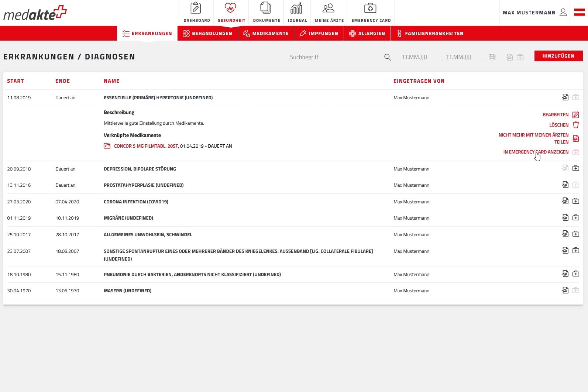Toggle emergency card icon for Corona Infektion row

[576, 201]
